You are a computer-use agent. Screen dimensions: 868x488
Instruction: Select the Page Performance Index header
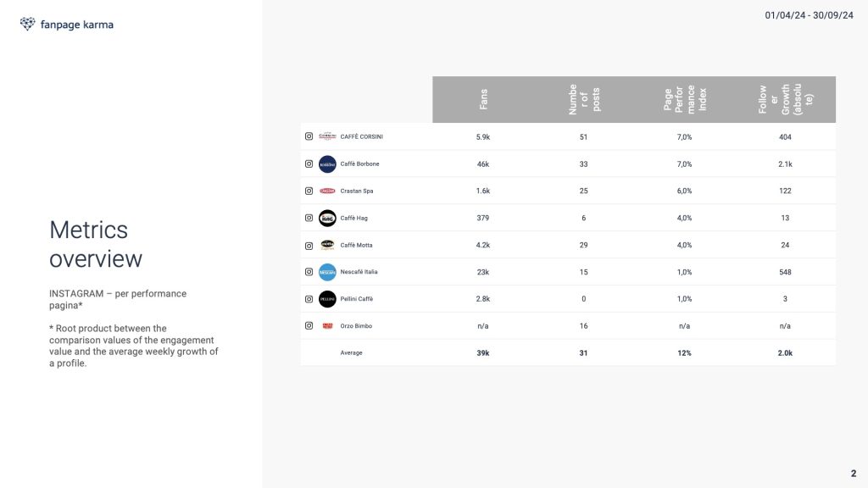coord(685,100)
